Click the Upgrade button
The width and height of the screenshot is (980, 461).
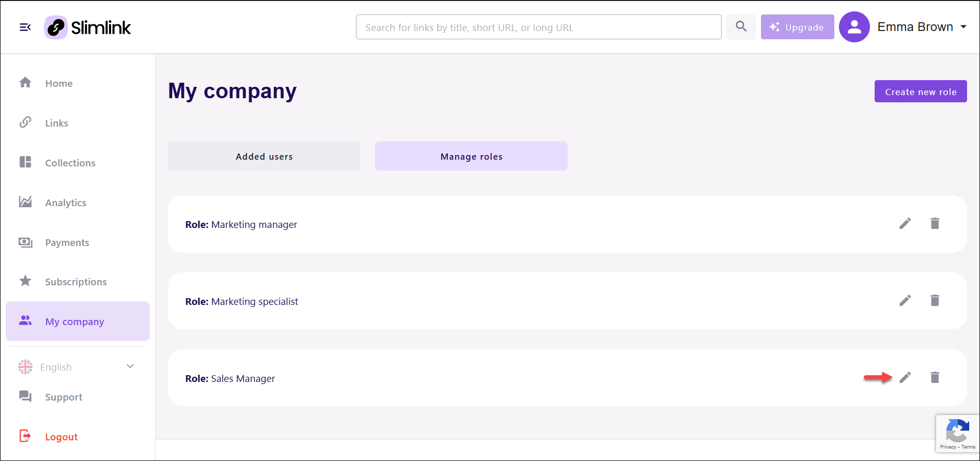tap(797, 27)
